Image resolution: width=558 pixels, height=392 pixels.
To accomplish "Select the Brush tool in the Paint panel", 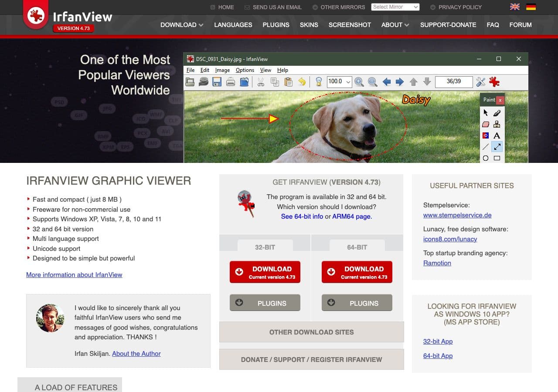I will (x=497, y=113).
